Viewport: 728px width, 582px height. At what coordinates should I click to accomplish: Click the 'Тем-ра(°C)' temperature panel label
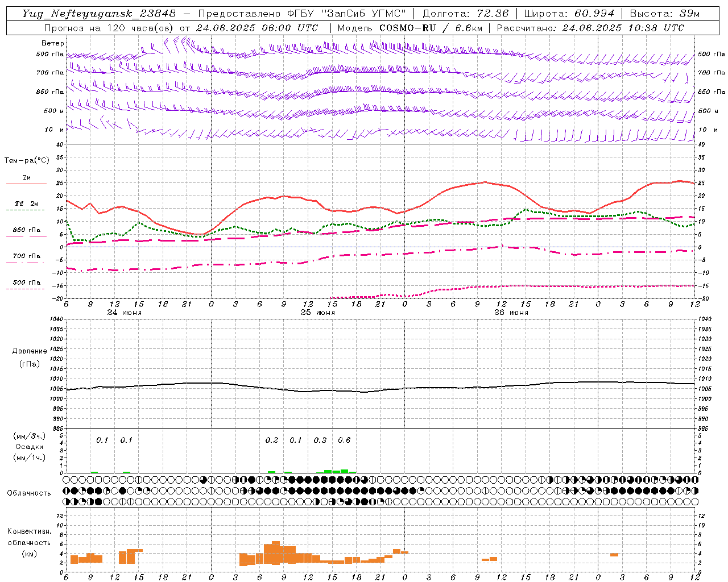tap(27, 161)
